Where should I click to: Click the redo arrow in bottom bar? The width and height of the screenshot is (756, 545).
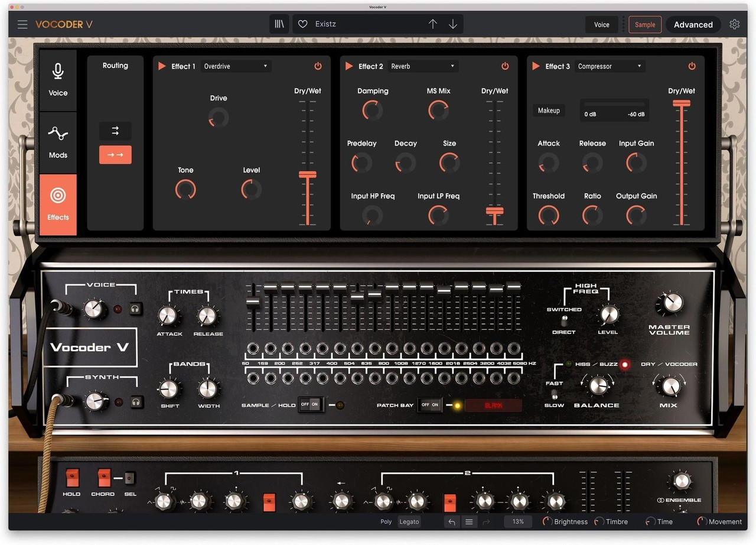pos(487,521)
